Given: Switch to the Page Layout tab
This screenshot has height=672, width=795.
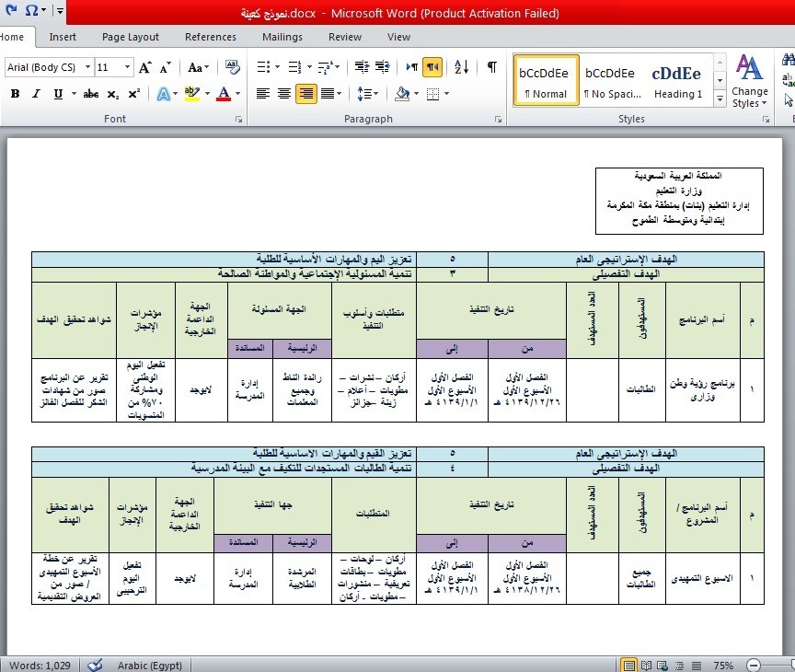Looking at the screenshot, I should pyautogui.click(x=131, y=37).
